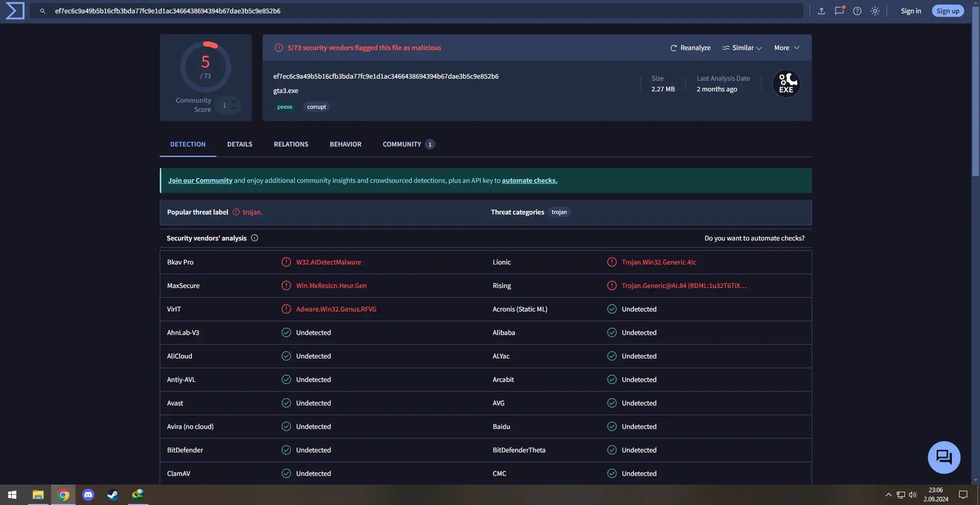Click the gta3.exe file name
Screen dimensions: 980x505
point(286,90)
